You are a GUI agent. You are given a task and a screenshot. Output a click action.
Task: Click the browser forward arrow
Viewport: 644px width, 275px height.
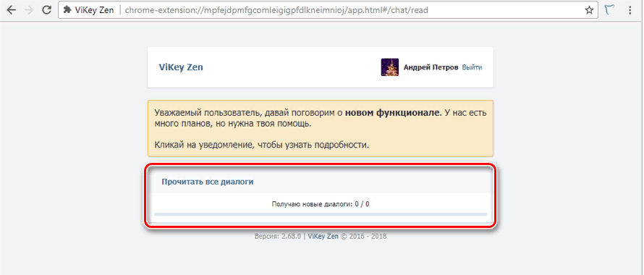29,10
